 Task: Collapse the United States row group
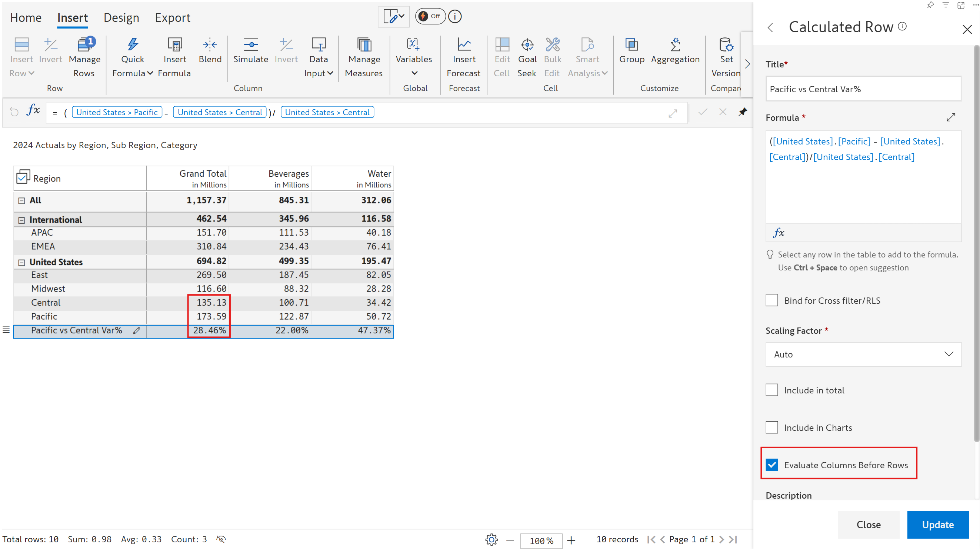coord(22,262)
